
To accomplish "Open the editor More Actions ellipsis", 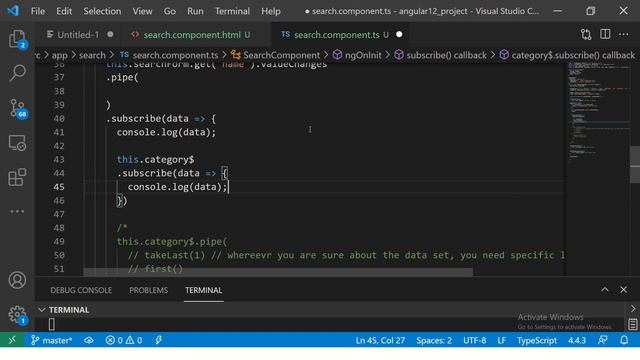I will [x=624, y=35].
